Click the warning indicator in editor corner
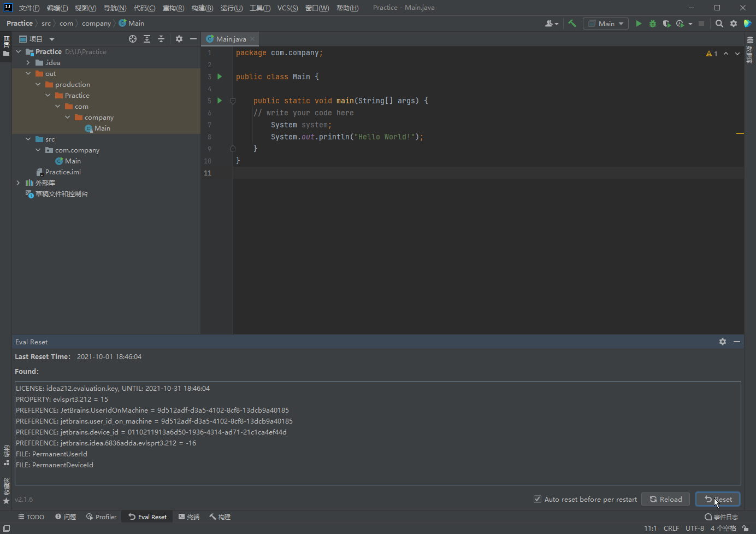The image size is (756, 534). [x=711, y=54]
